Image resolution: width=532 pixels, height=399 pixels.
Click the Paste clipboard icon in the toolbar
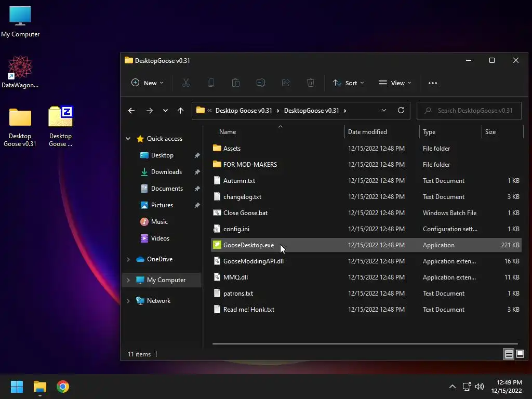point(235,83)
